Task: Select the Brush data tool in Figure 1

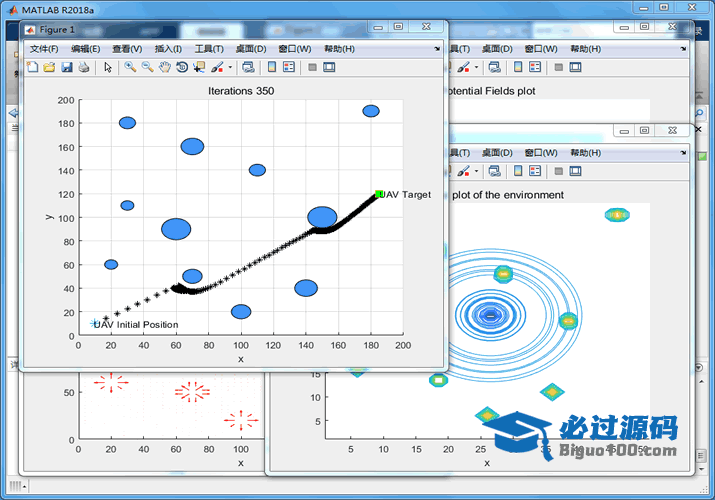Action: coord(217,67)
